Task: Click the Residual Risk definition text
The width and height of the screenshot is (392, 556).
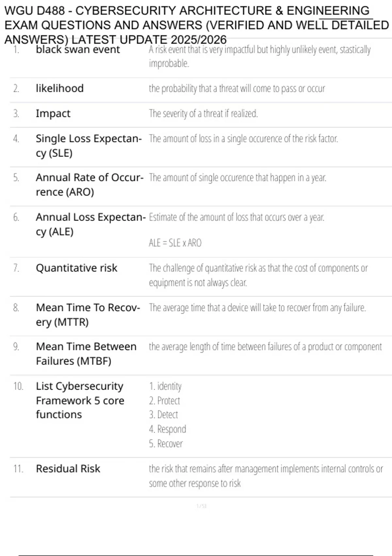Action: [266, 476]
